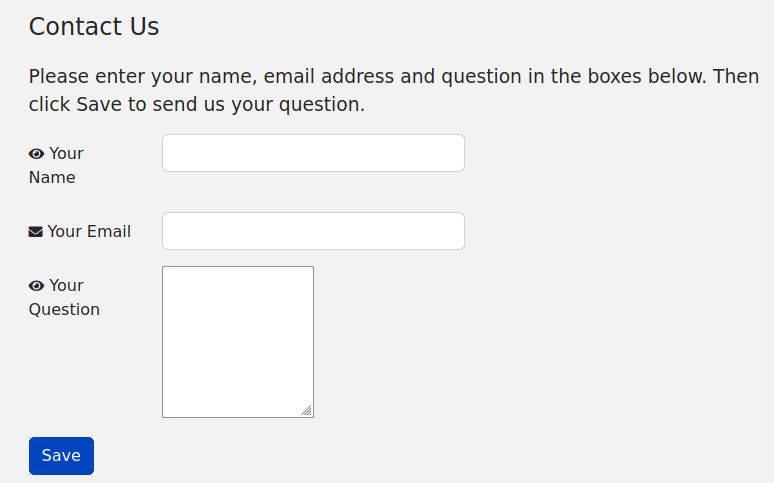Click the "Contact Us" heading
774x483 pixels.
pos(94,27)
